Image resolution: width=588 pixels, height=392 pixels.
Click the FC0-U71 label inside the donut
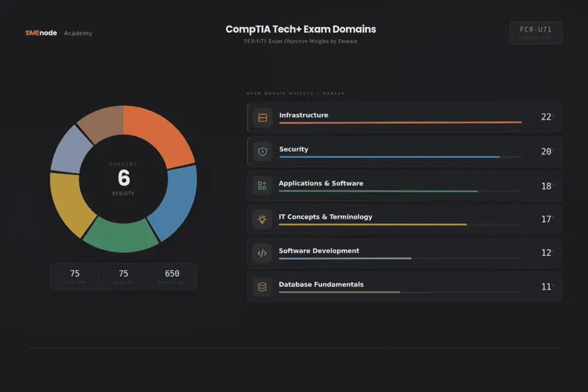pyautogui.click(x=123, y=192)
